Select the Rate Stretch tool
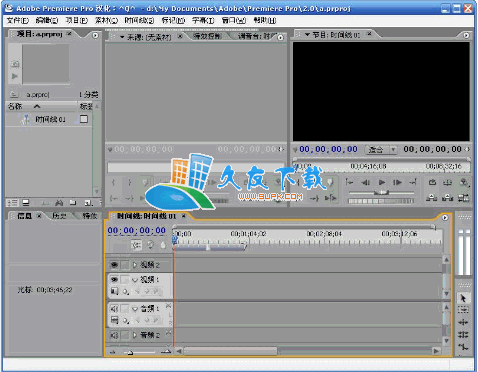Image resolution: width=478 pixels, height=372 pixels. pyautogui.click(x=463, y=347)
